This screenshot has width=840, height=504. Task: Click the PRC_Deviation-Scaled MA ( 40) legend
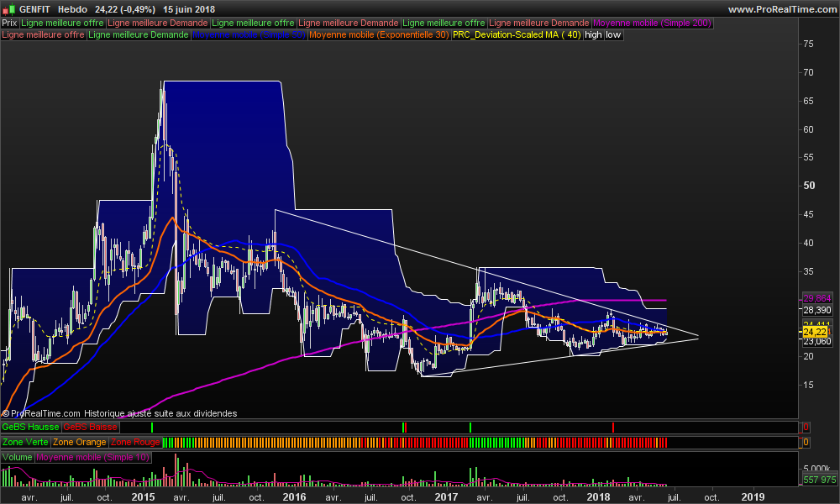[517, 34]
